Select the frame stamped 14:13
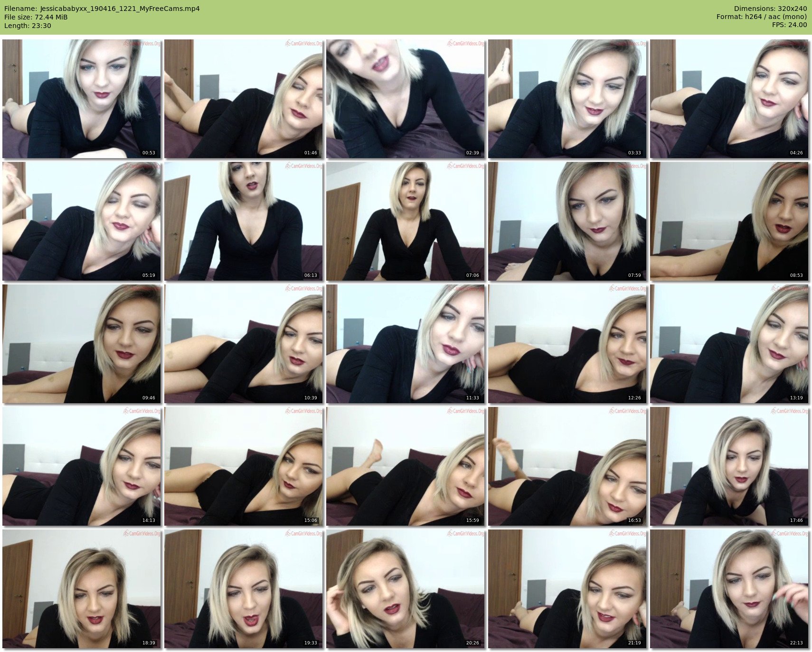Screen dimensions: 812x652 click(x=82, y=466)
